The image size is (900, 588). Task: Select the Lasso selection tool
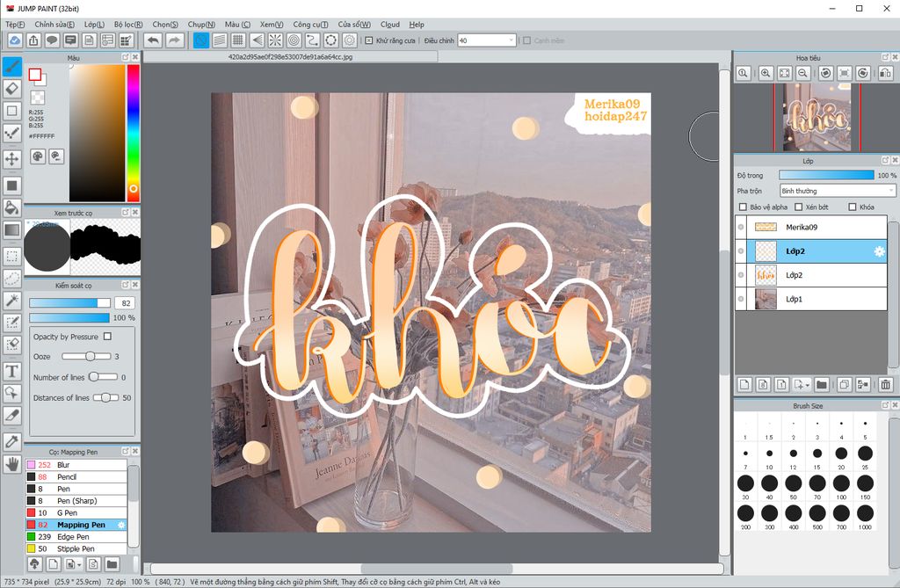tap(12, 279)
